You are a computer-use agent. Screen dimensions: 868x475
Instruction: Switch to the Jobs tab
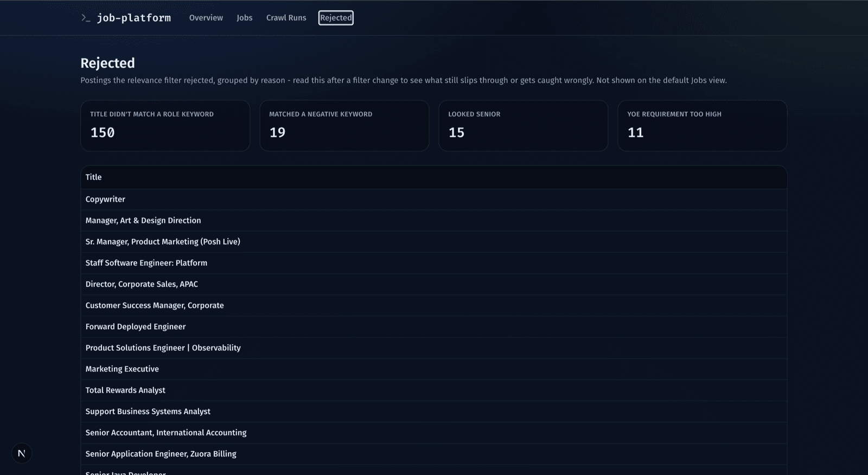pos(245,18)
